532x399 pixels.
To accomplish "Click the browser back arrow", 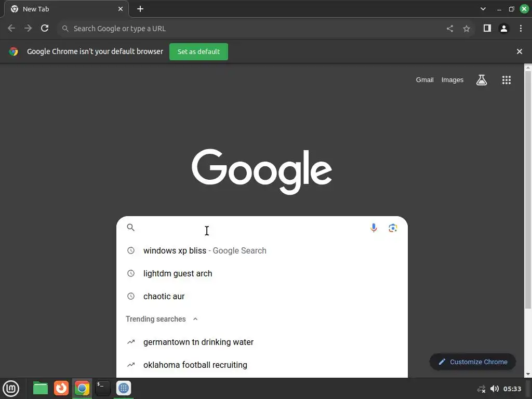I will tap(11, 29).
